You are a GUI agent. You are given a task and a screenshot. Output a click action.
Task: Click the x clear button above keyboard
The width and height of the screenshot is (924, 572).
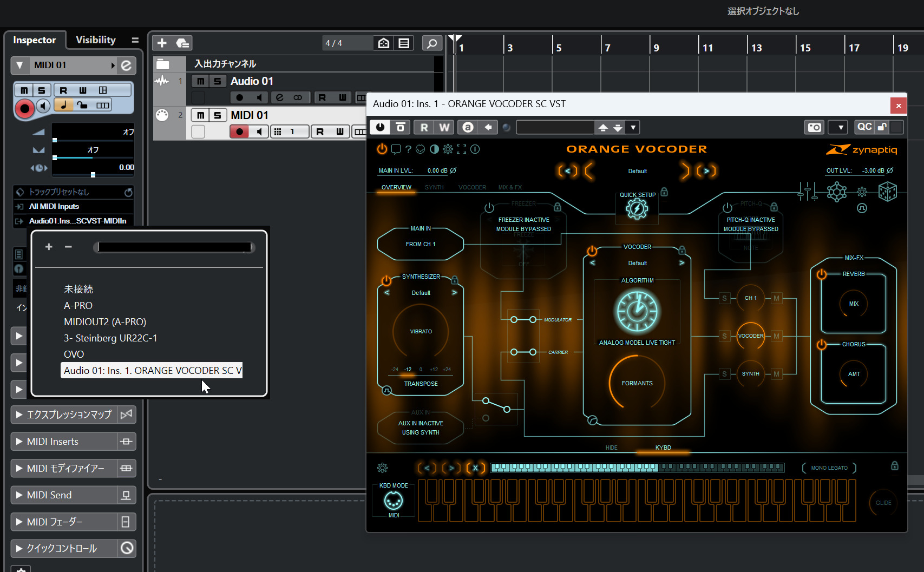point(475,468)
